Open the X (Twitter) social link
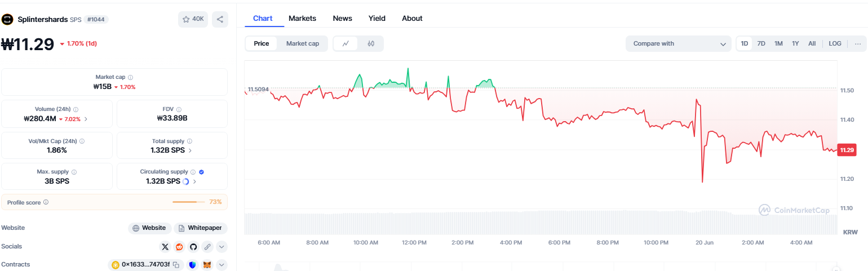The height and width of the screenshot is (271, 868). (165, 247)
